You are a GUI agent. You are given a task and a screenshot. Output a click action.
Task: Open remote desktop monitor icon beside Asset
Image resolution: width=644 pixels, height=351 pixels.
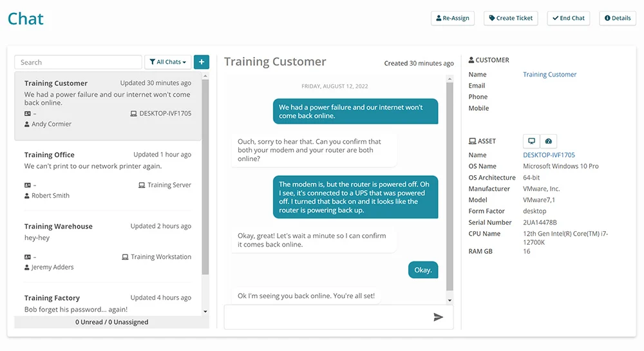(x=531, y=141)
